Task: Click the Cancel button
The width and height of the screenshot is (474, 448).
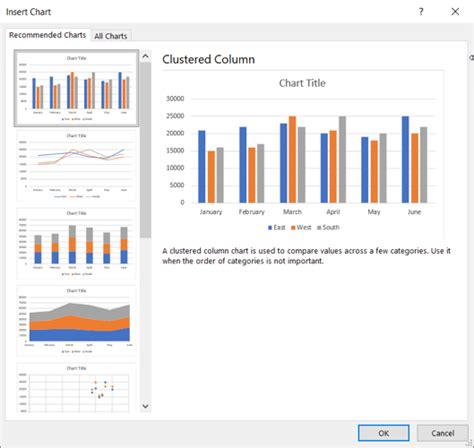Action: point(443,433)
